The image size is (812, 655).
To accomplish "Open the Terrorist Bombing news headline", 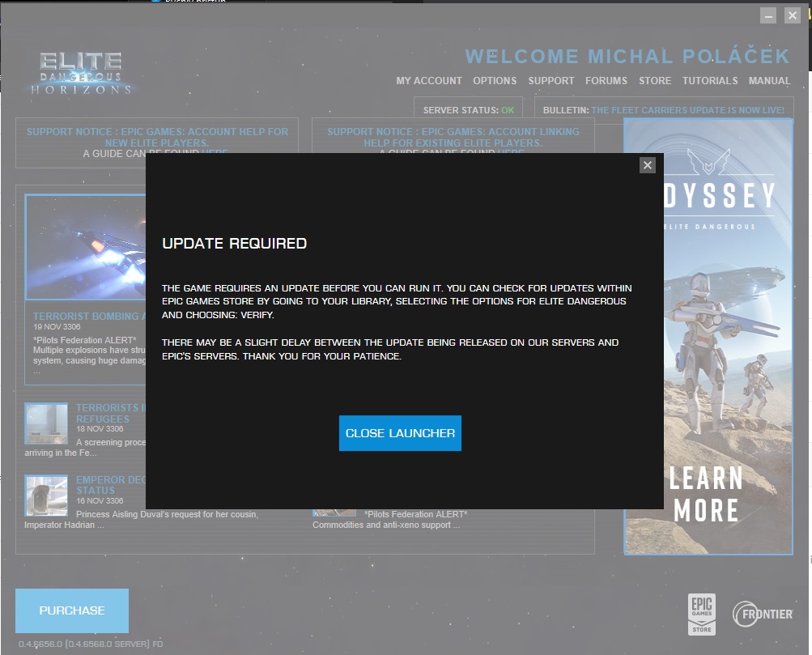I will click(x=90, y=316).
